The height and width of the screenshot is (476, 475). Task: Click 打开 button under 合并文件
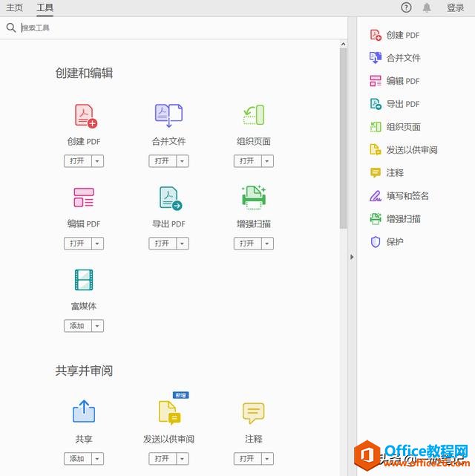[x=163, y=161]
